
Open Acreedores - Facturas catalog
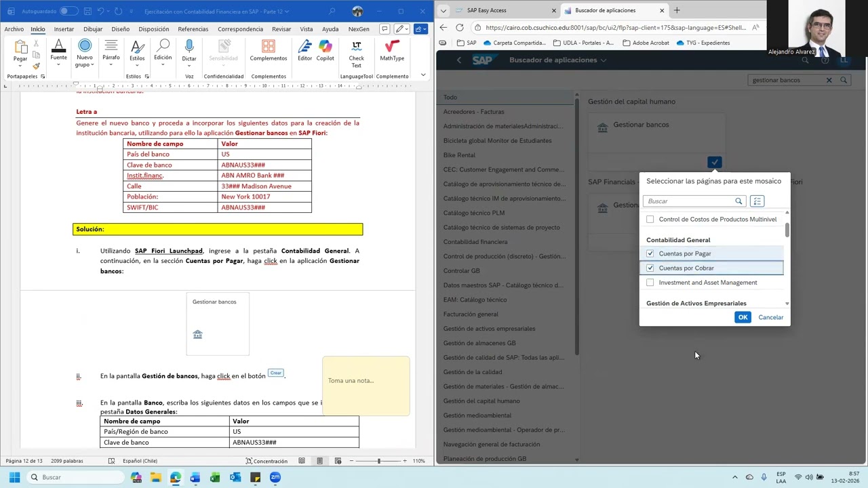click(473, 112)
